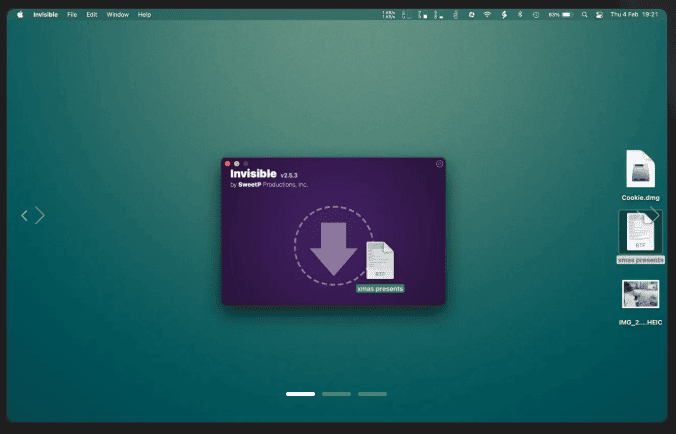Open the Bluetooth menu bar icon

click(520, 15)
